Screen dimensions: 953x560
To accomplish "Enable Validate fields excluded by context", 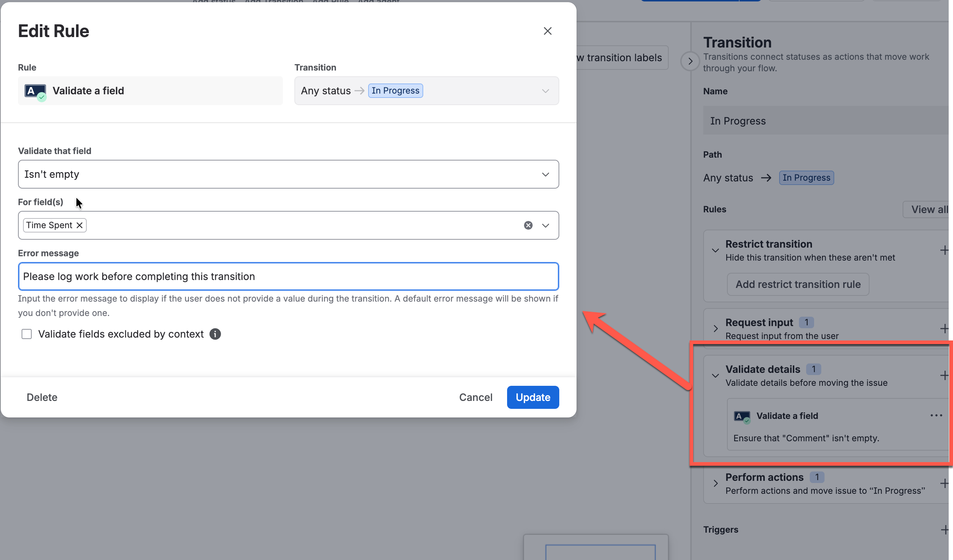I will (27, 334).
